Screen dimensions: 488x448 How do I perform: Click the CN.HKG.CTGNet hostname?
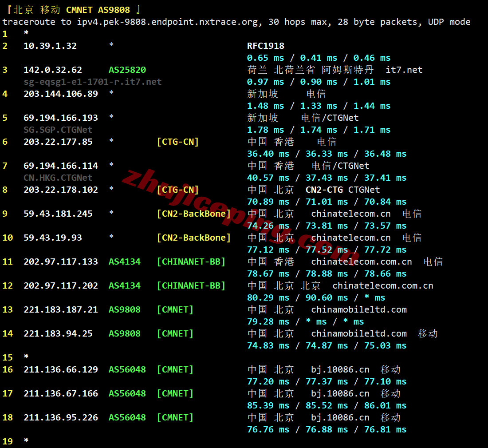click(58, 178)
